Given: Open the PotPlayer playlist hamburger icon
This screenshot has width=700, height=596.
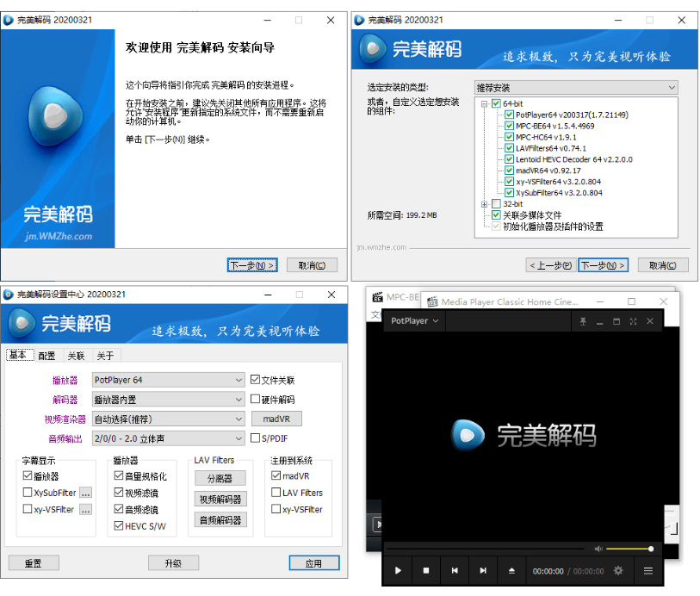Looking at the screenshot, I should pos(648,570).
